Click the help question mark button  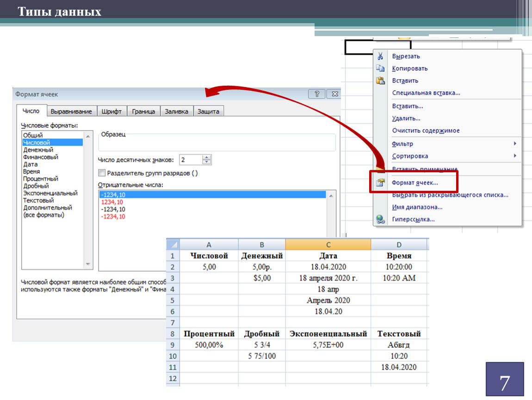(316, 94)
